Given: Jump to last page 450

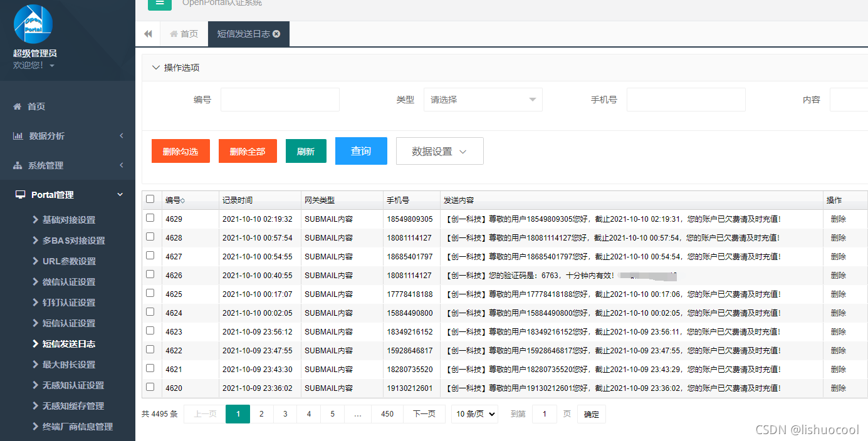Looking at the screenshot, I should coord(387,414).
